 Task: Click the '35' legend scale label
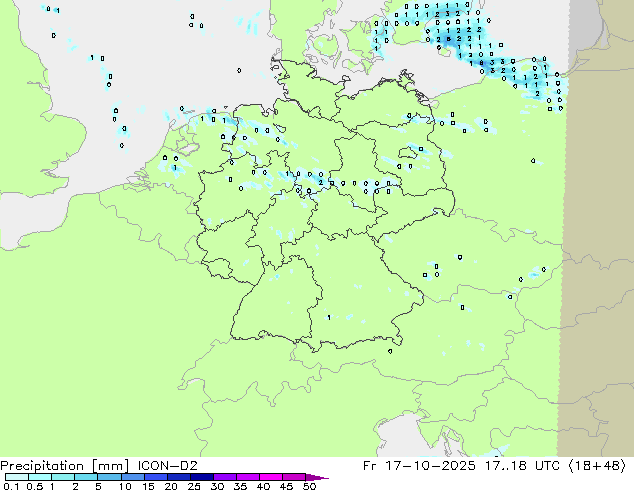click(240, 486)
